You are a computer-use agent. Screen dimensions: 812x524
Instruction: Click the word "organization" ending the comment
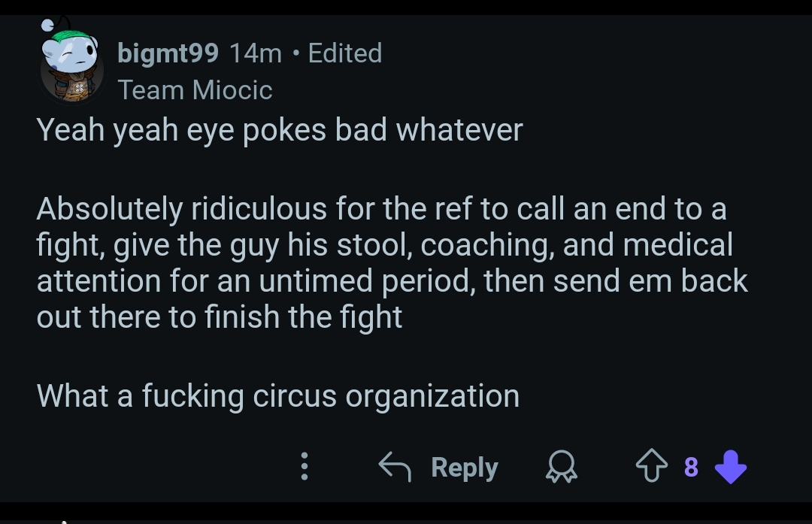pos(432,396)
